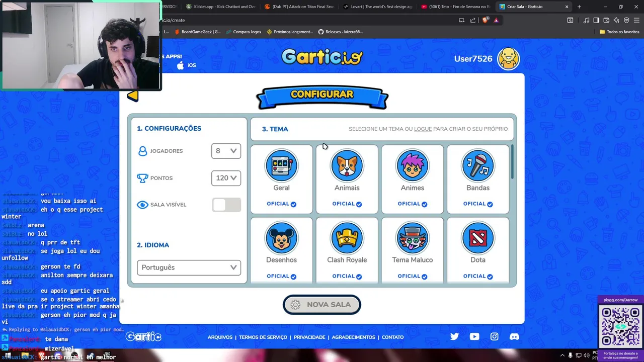Select the Bandas microphone theme
The height and width of the screenshot is (362, 644).
(x=477, y=165)
